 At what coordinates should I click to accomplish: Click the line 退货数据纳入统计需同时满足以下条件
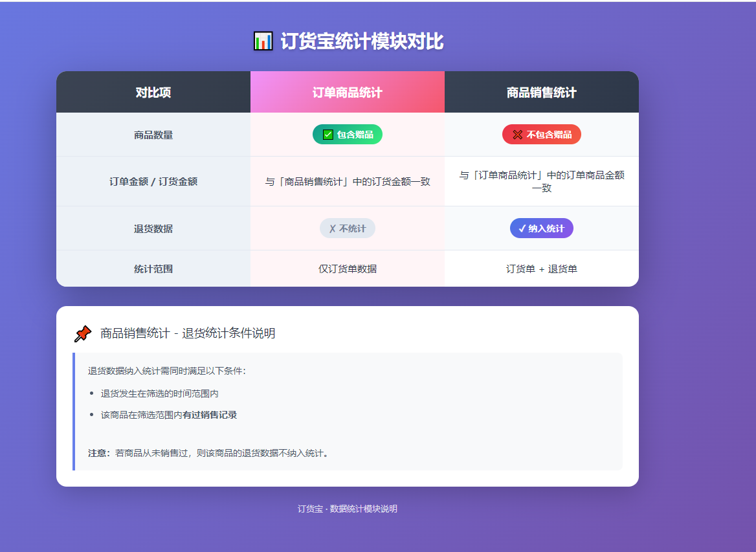(167, 371)
